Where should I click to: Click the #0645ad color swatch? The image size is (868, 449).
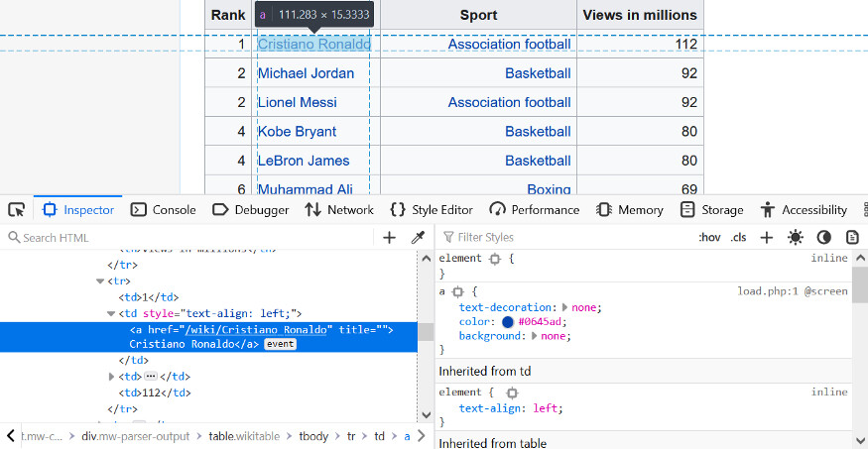tap(508, 322)
